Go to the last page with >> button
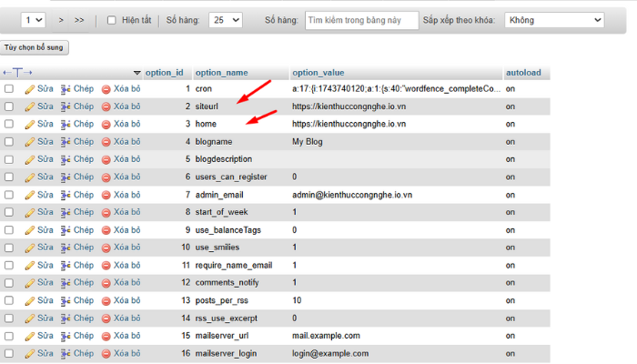Viewport: 637px width, 364px height. [79, 20]
